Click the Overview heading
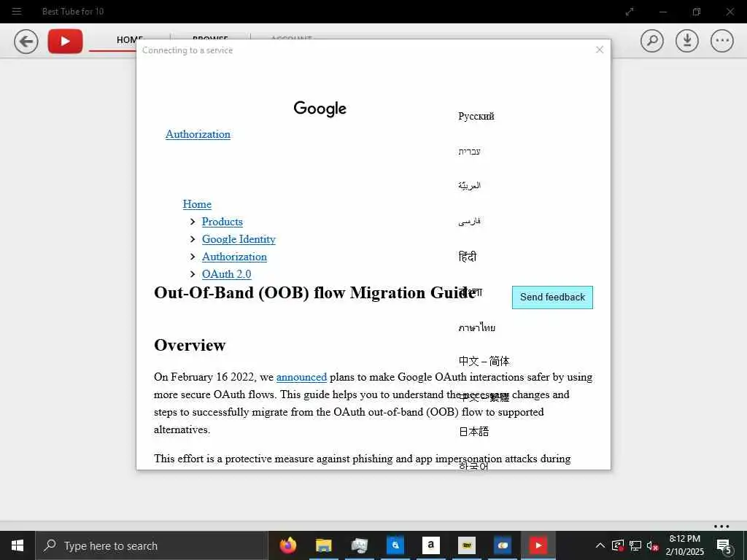Image resolution: width=747 pixels, height=560 pixels. [190, 345]
